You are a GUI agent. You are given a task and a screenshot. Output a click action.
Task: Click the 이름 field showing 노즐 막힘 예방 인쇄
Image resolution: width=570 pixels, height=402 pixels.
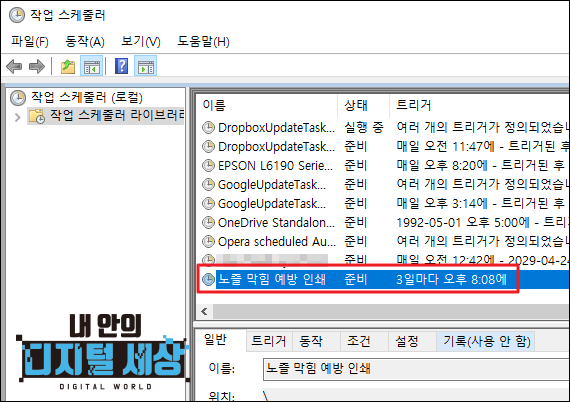(x=416, y=369)
